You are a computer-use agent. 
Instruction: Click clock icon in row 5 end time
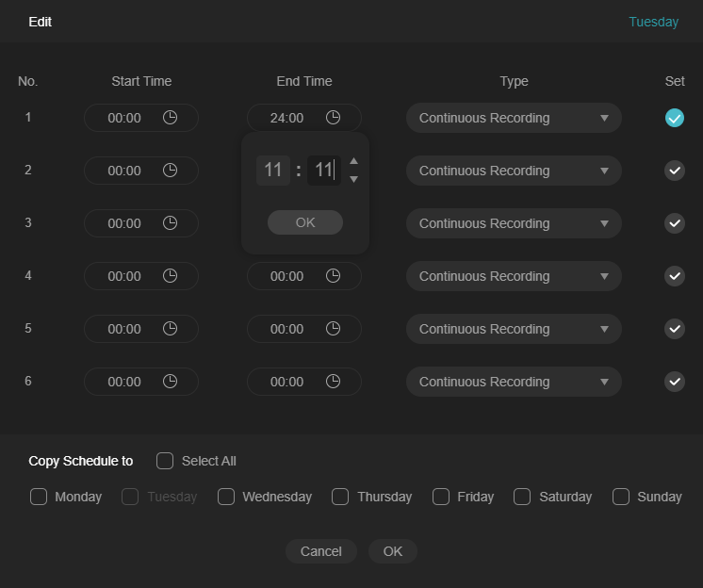tap(333, 329)
